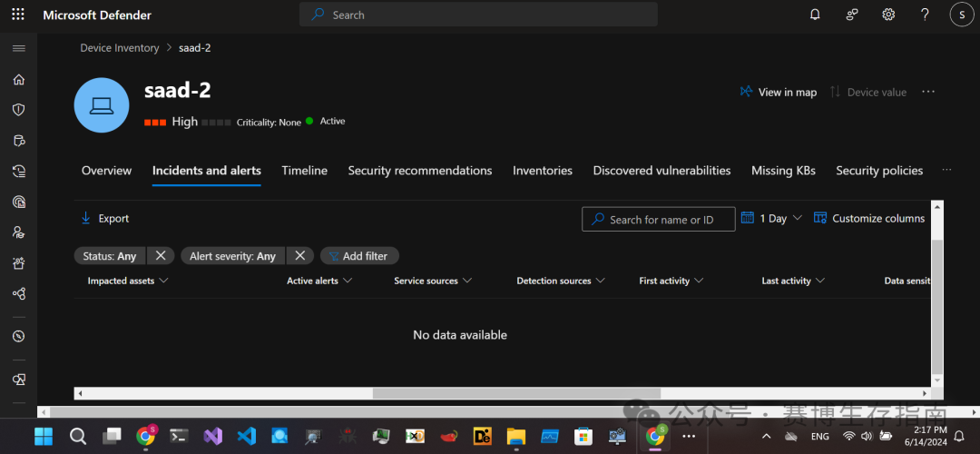
Task: Open the devices icon in left sidebar
Action: 19,380
